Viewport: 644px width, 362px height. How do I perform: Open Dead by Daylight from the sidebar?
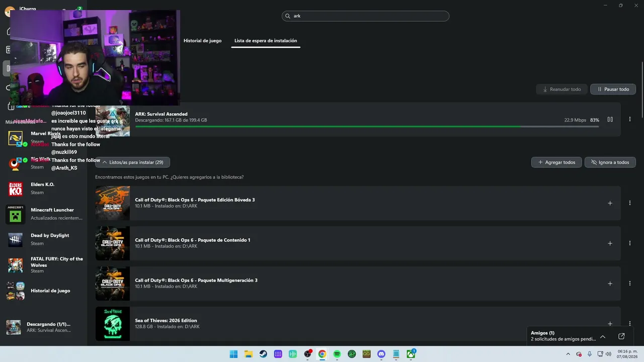pyautogui.click(x=44, y=239)
